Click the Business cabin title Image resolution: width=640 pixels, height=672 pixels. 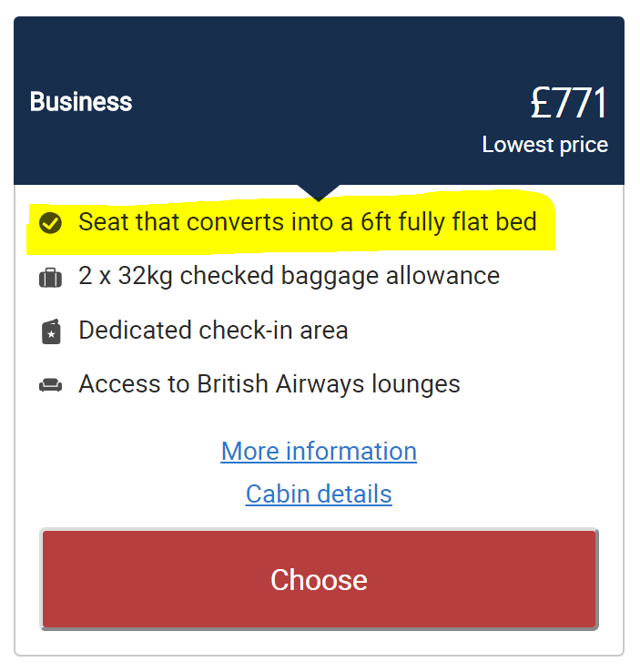pyautogui.click(x=81, y=101)
